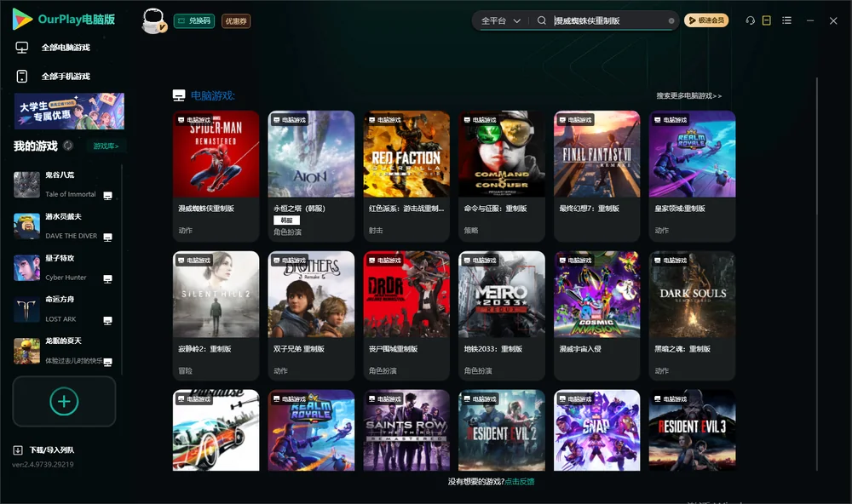Open the list menu icon in title bar
Image resolution: width=852 pixels, height=504 pixels.
(786, 20)
